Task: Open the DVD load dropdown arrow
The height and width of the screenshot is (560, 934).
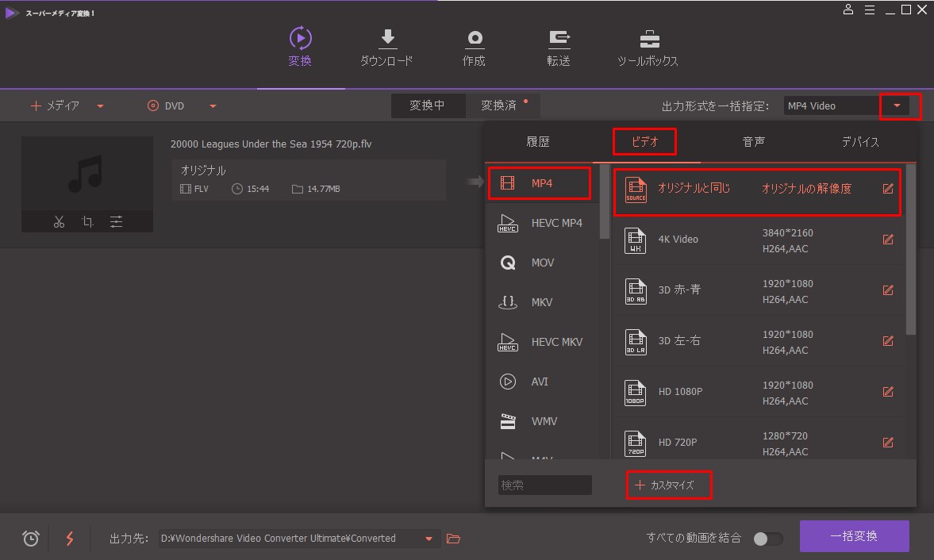Action: click(213, 106)
